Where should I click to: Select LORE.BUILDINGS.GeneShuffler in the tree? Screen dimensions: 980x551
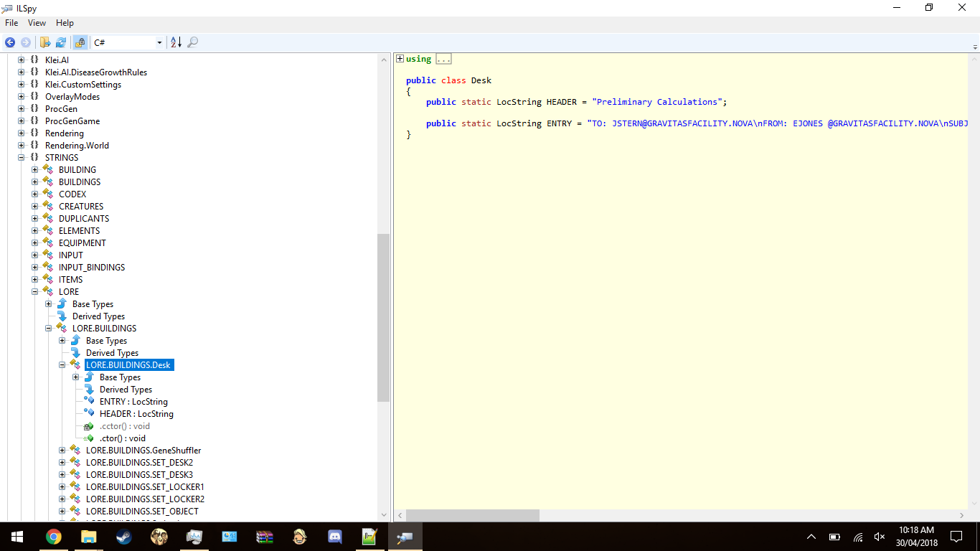click(x=143, y=451)
